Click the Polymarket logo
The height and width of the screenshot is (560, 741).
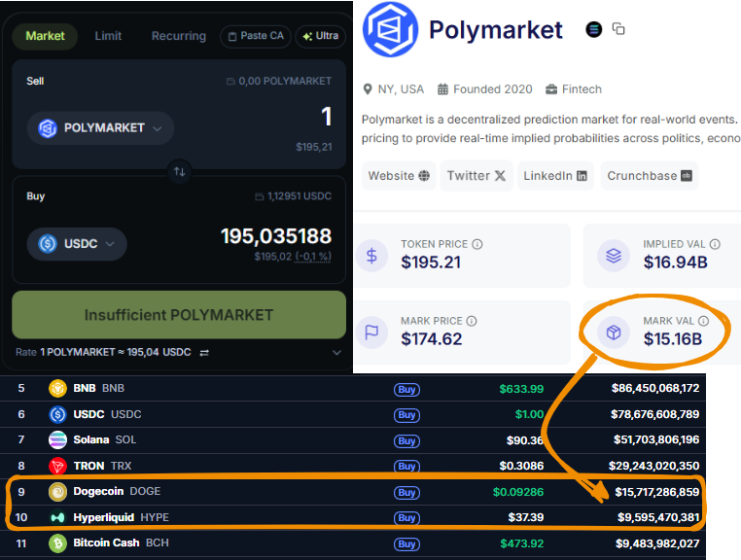[x=390, y=29]
